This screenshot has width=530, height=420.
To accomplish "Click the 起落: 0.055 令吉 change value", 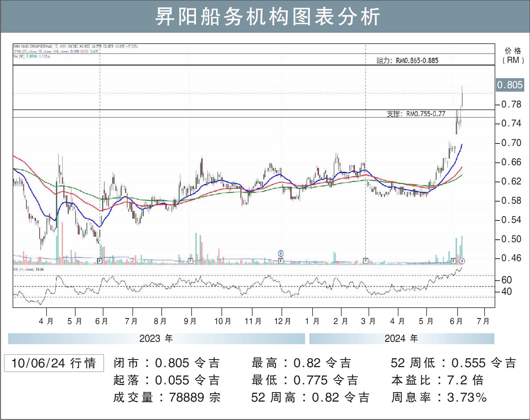I will [x=167, y=380].
